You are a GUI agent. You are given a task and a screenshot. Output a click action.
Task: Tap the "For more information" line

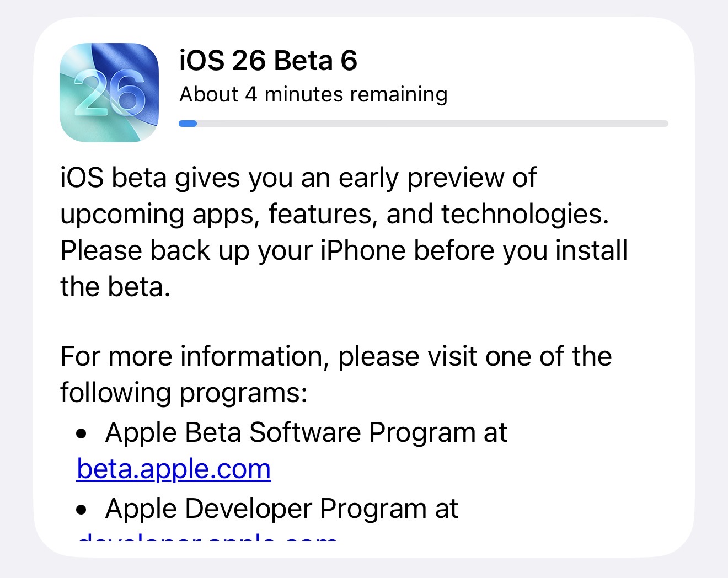(336, 356)
